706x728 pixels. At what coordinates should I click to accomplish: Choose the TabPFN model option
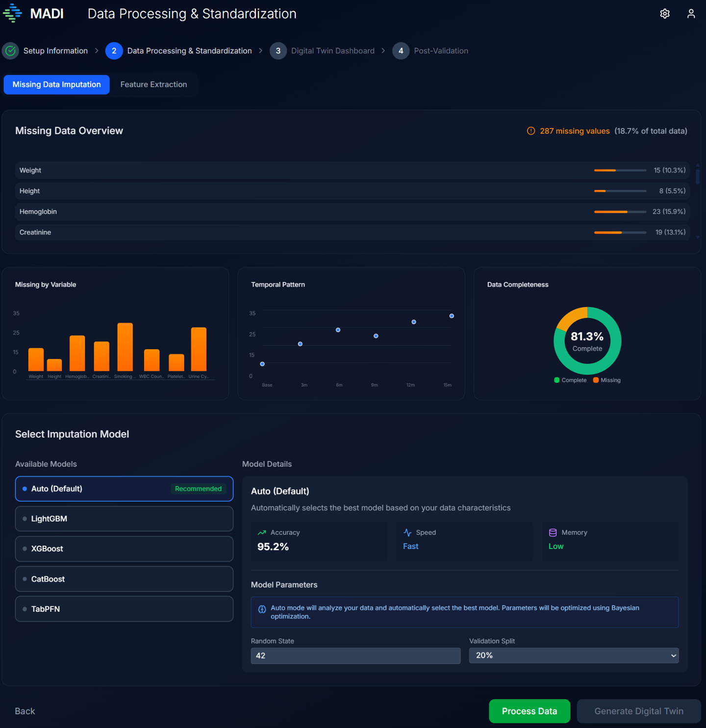(124, 609)
